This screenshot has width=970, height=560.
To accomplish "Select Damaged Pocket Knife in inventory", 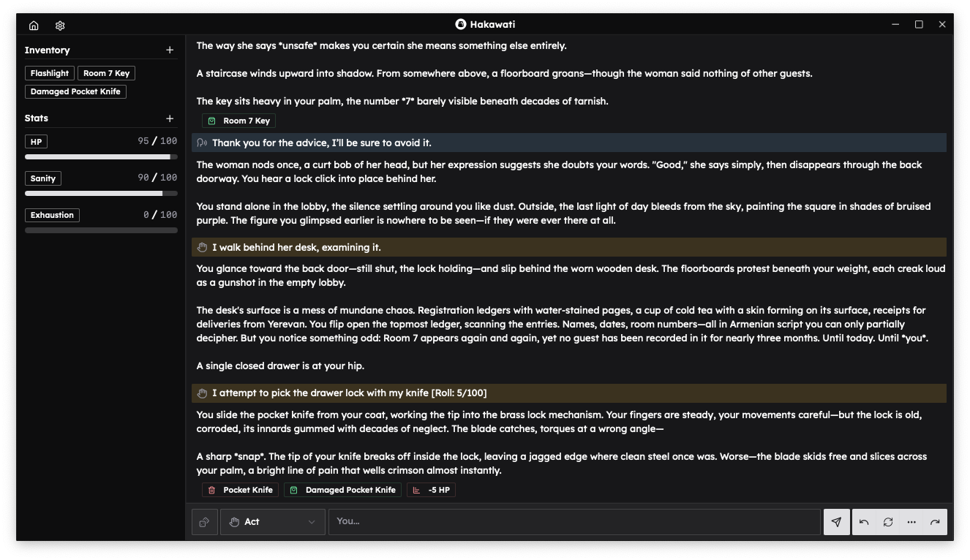I will 75,91.
